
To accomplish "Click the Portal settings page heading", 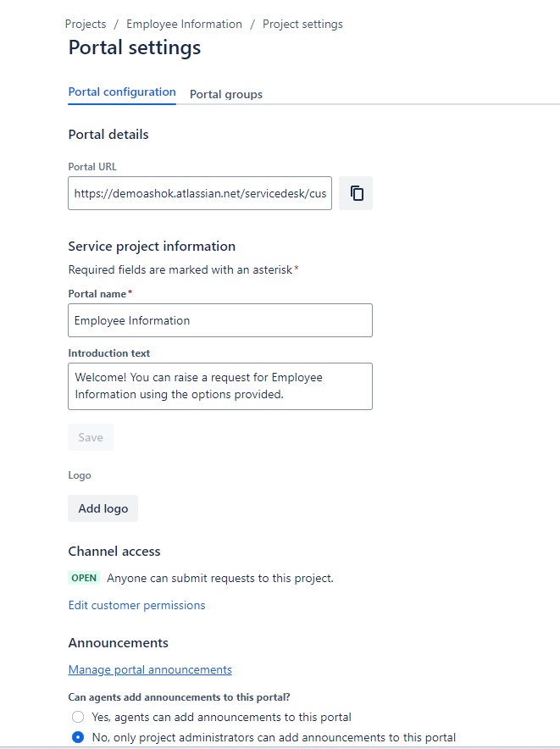I will 134,47.
